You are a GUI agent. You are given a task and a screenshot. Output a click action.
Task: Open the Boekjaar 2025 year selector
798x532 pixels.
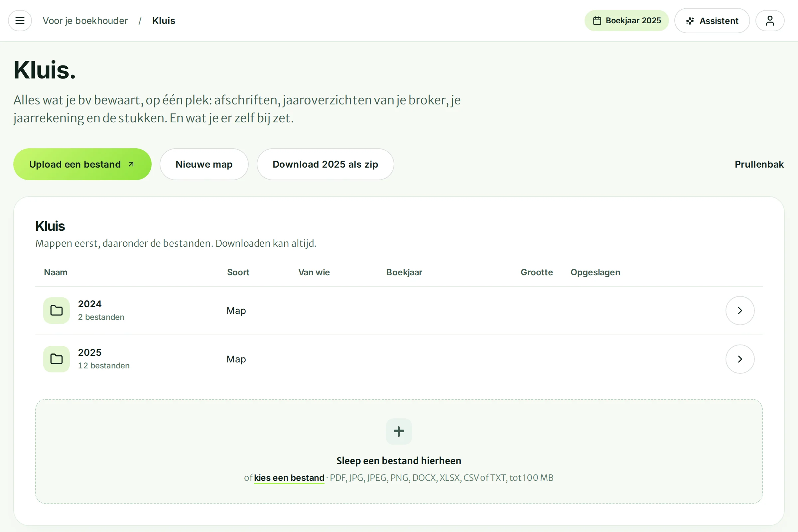626,21
